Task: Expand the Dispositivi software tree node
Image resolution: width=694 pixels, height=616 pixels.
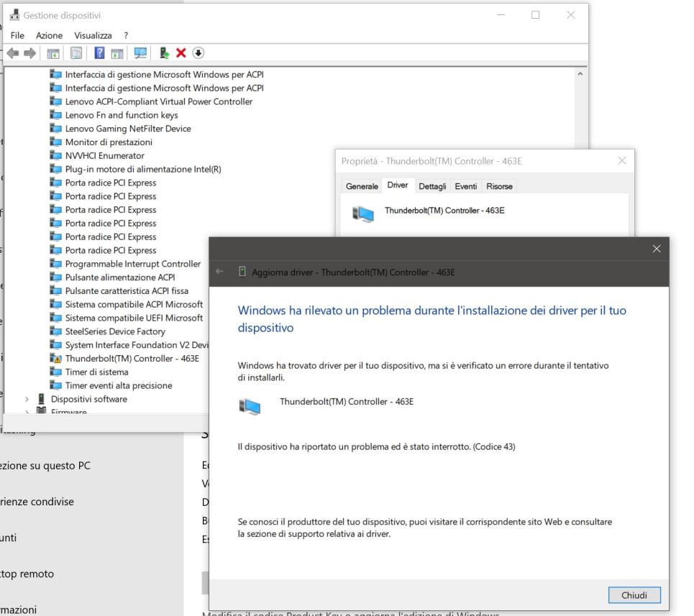Action: [x=27, y=399]
